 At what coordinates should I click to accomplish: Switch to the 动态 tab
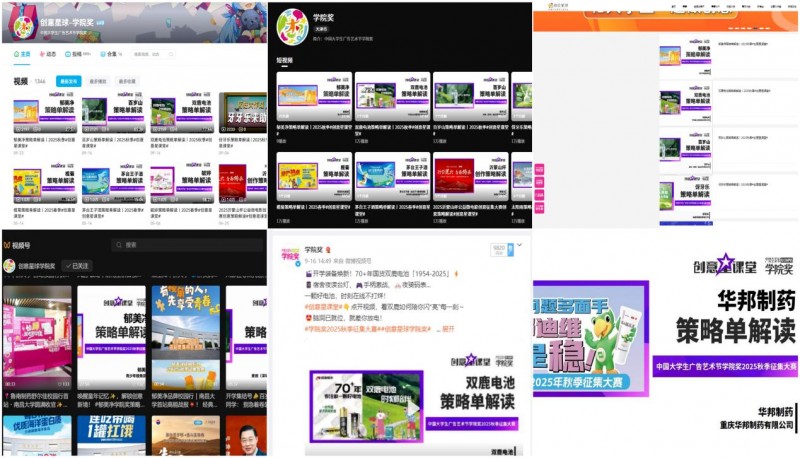pyautogui.click(x=49, y=54)
